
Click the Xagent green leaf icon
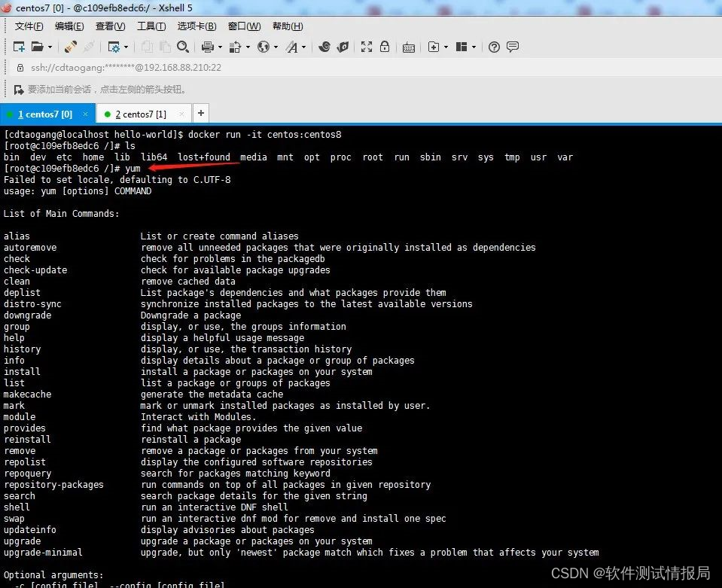[x=343, y=47]
